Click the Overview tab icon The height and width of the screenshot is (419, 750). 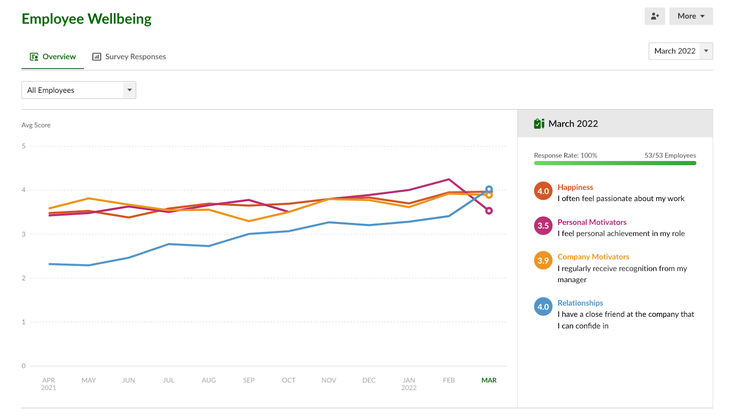click(34, 57)
